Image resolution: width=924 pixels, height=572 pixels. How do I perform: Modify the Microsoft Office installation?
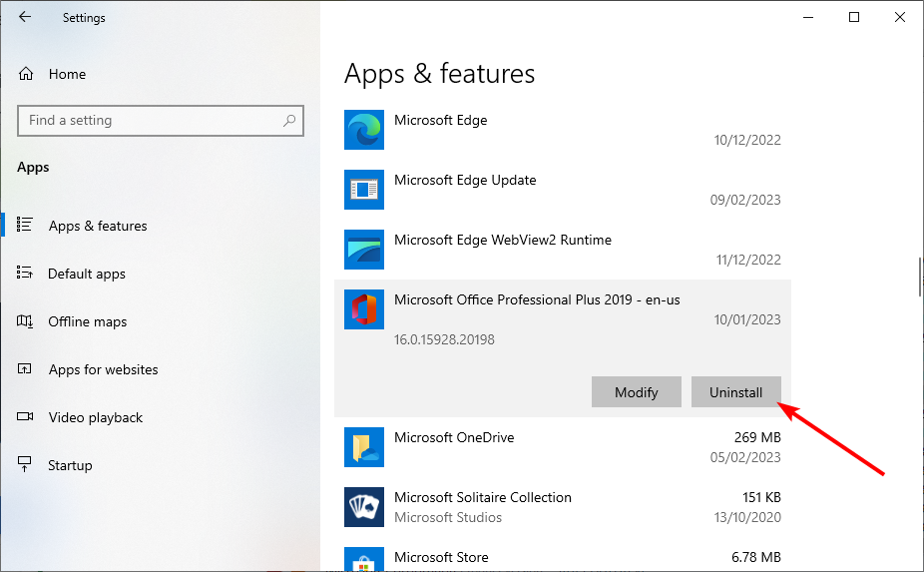point(637,392)
